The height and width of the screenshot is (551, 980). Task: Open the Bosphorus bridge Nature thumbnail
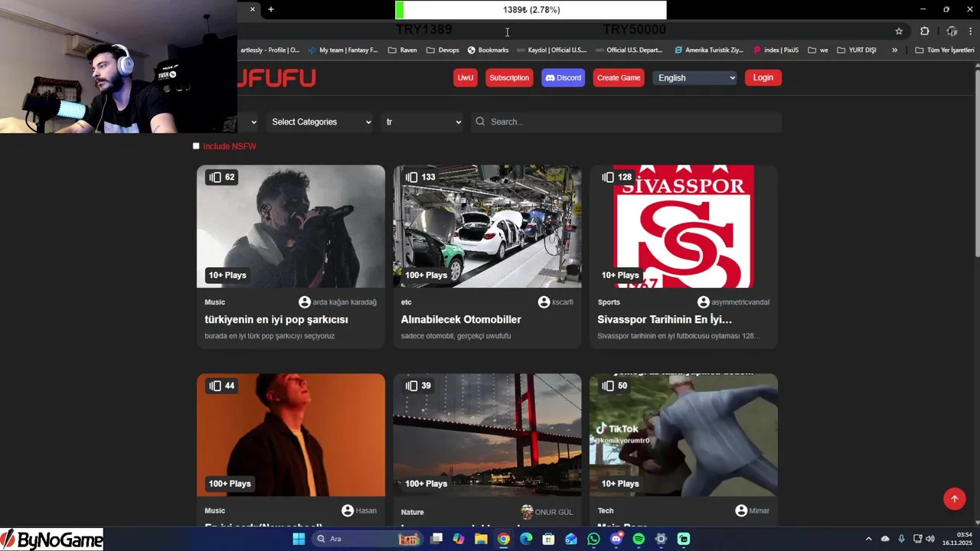point(487,435)
